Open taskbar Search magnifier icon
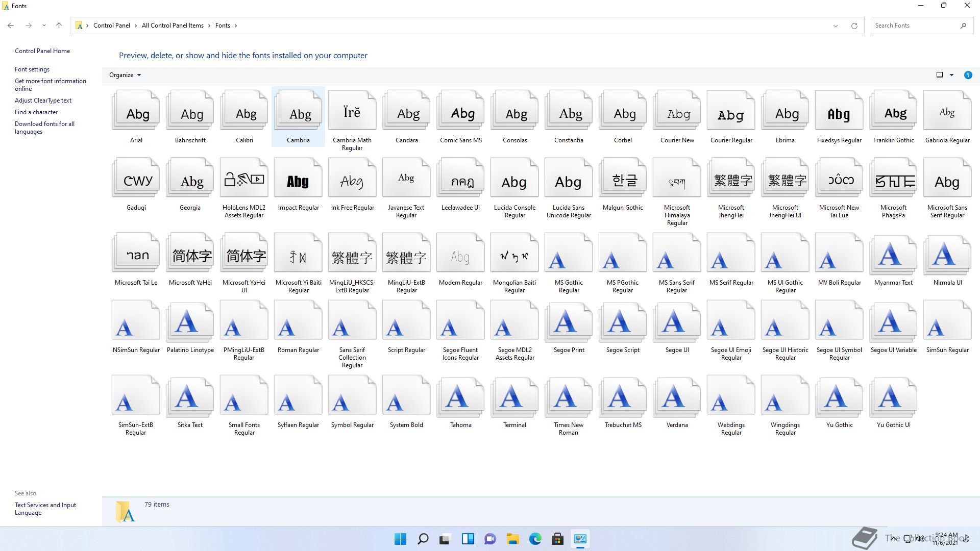The image size is (980, 551). (x=423, y=539)
